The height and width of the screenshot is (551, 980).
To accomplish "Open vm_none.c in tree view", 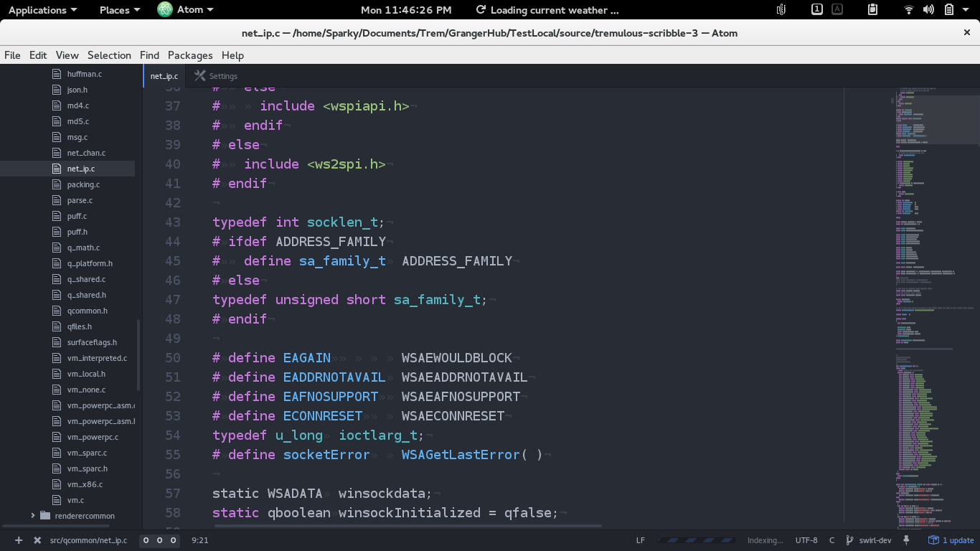I will pyautogui.click(x=86, y=390).
